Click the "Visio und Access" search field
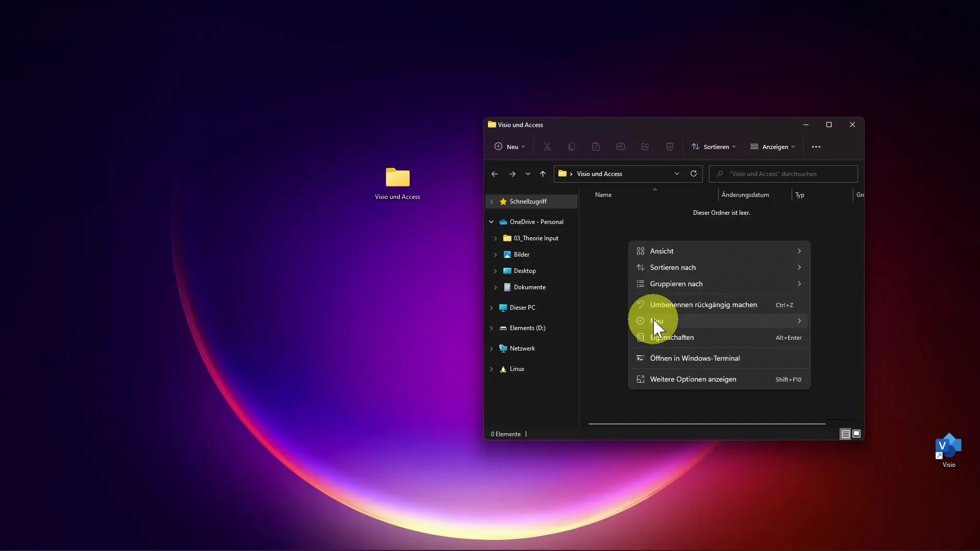This screenshot has width=980, height=551. point(783,174)
